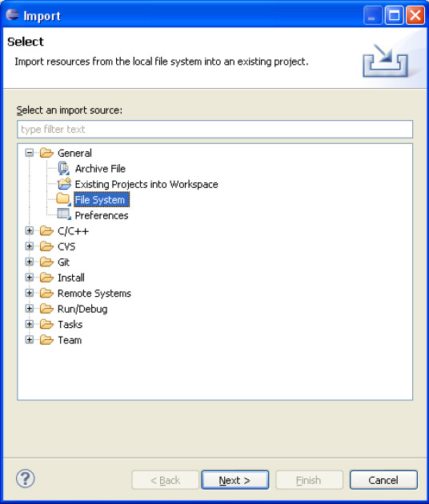This screenshot has width=429, height=504.
Task: Click the File System folder icon
Action: pos(63,200)
